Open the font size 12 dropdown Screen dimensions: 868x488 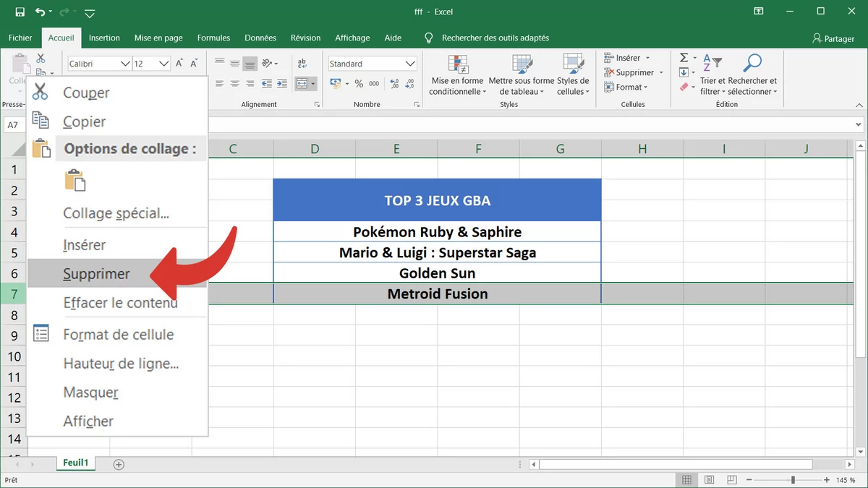tap(163, 64)
